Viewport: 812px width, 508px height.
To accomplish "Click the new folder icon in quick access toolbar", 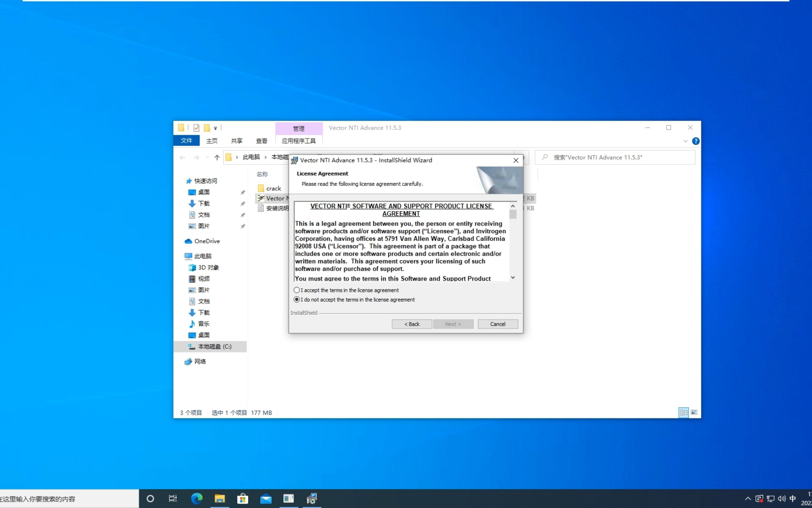I will (x=207, y=128).
